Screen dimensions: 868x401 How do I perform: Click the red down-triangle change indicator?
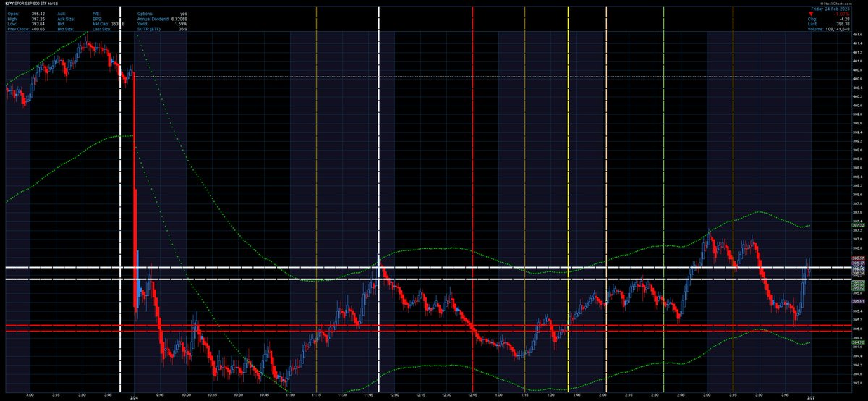coord(811,14)
